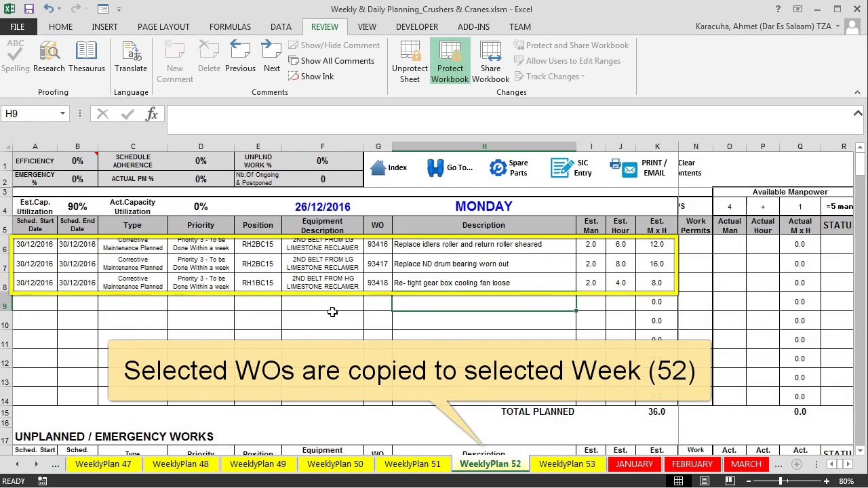
Task: Click the Go To binoculars icon
Action: coord(435,168)
